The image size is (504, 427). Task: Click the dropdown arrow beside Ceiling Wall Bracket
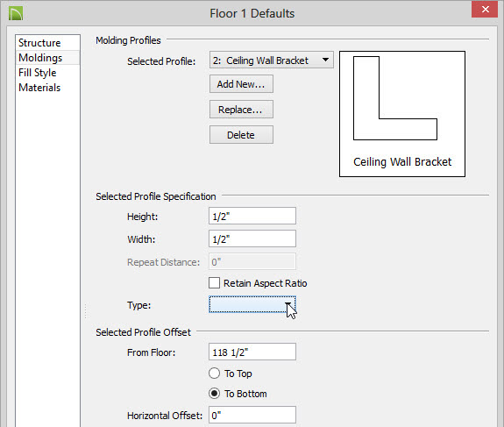pos(325,60)
